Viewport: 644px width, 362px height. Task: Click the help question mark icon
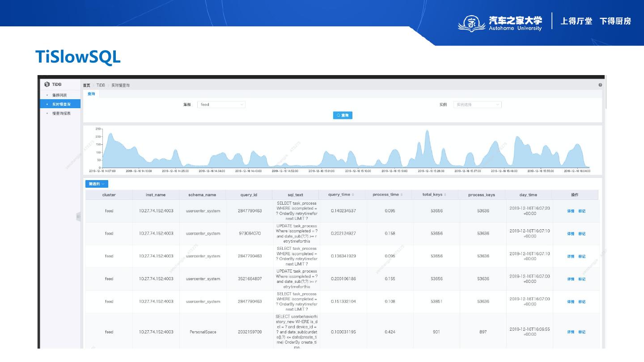click(x=600, y=85)
